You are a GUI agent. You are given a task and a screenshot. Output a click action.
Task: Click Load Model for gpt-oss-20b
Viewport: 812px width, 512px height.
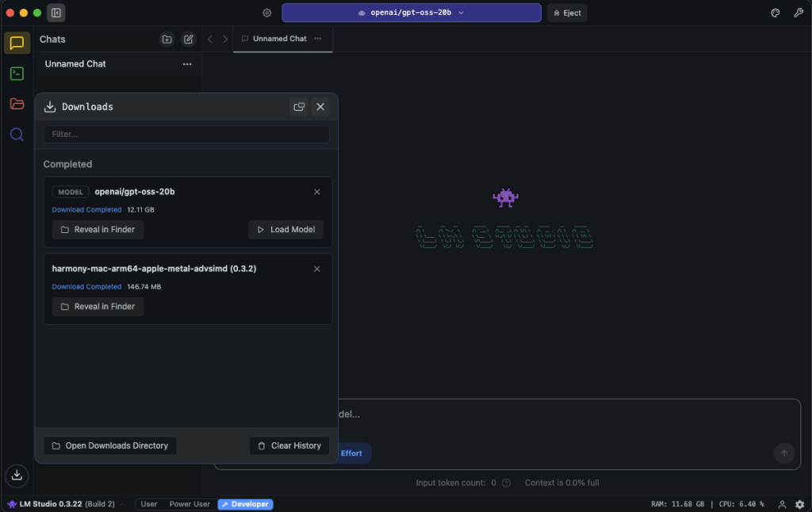(x=285, y=230)
